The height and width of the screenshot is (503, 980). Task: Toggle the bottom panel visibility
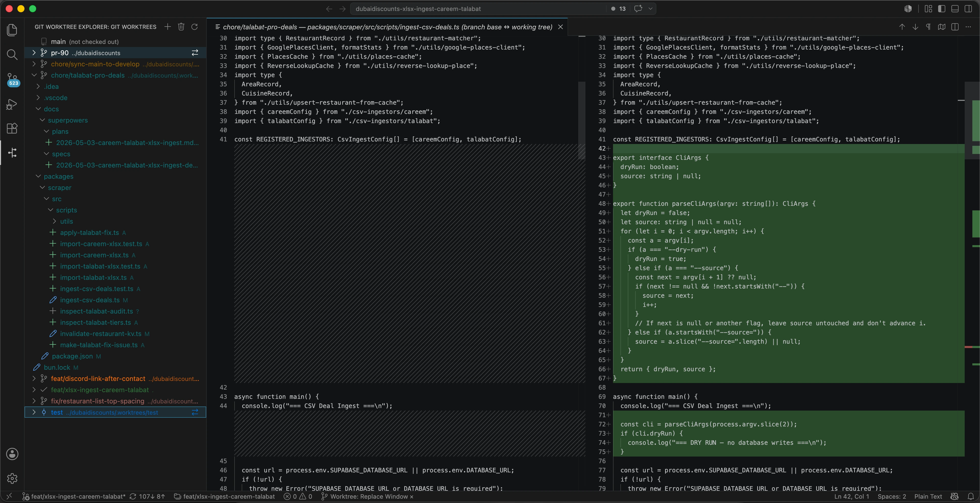[x=955, y=9]
